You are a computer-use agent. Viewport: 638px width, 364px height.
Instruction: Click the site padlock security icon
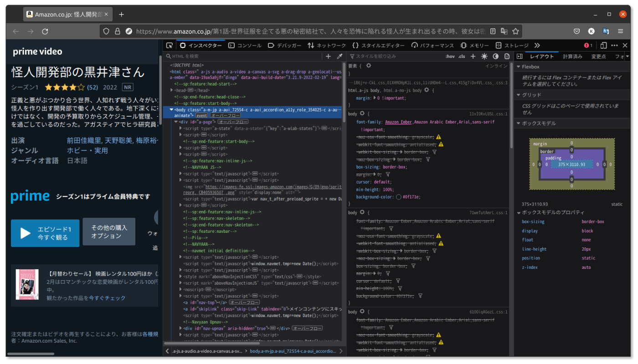click(x=118, y=31)
